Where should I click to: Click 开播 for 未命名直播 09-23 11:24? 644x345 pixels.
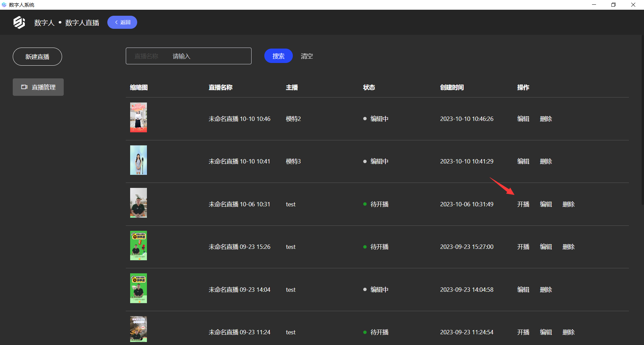523,332
